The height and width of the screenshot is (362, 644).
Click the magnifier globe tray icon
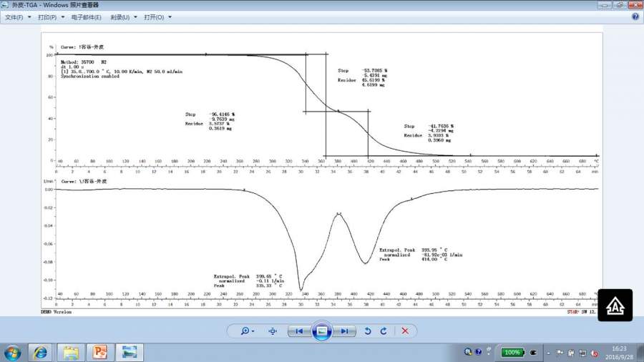[468, 352]
